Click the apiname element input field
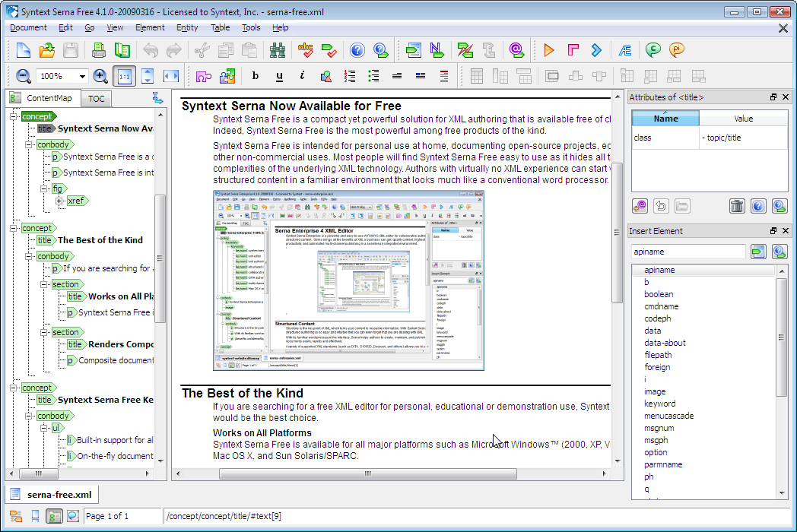Viewport: 797px width, 532px height. point(688,252)
